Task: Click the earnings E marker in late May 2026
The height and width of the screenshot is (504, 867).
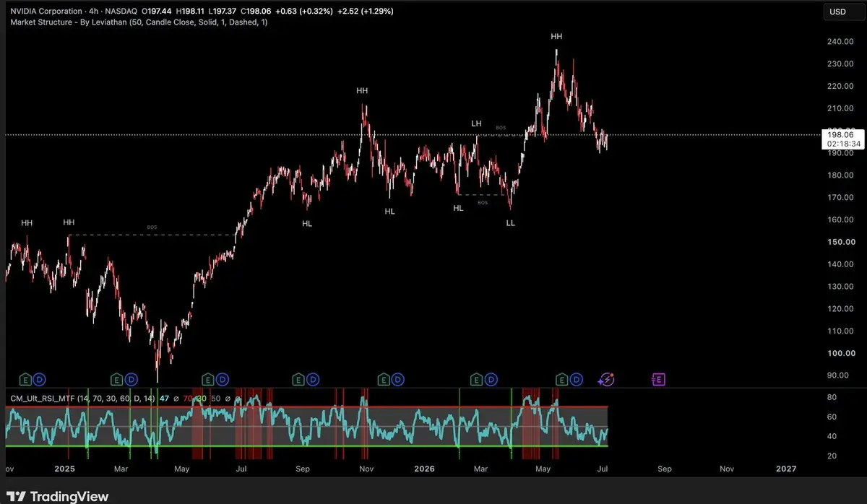Action: [562, 379]
